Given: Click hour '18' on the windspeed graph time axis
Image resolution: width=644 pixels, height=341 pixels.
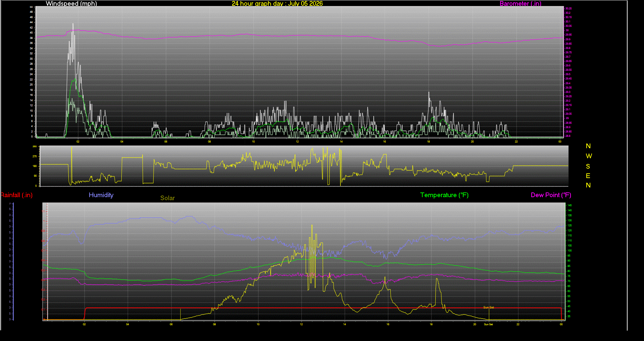Looking at the screenshot, I should point(428,142).
